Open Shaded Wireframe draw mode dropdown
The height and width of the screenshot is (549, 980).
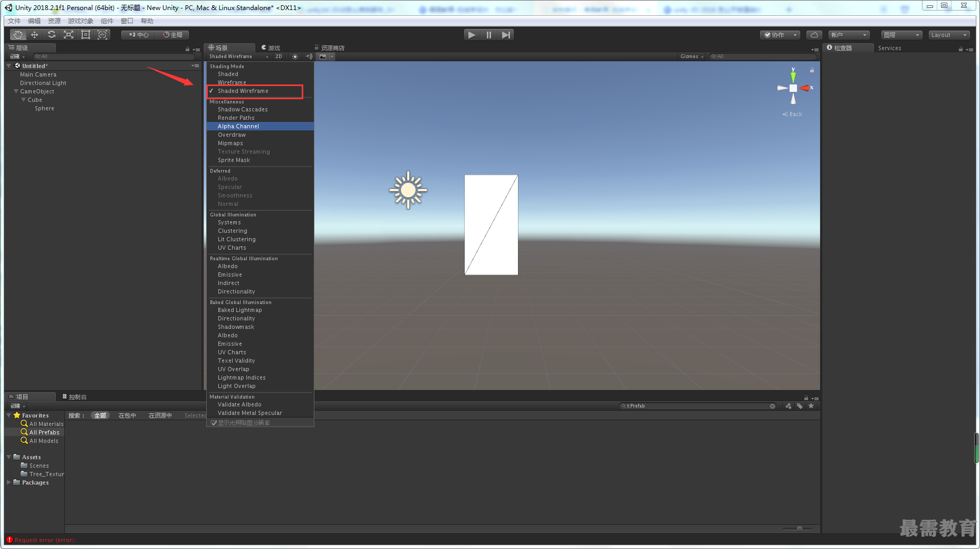[238, 56]
